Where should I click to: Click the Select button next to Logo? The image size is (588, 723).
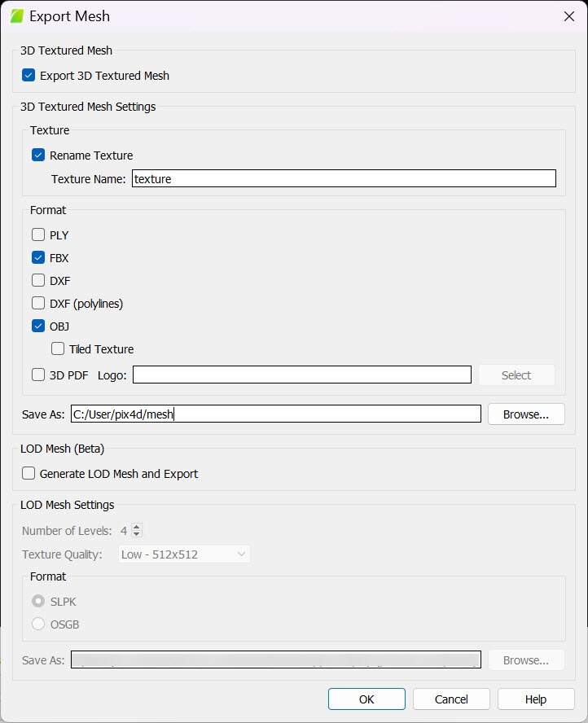[x=516, y=375]
